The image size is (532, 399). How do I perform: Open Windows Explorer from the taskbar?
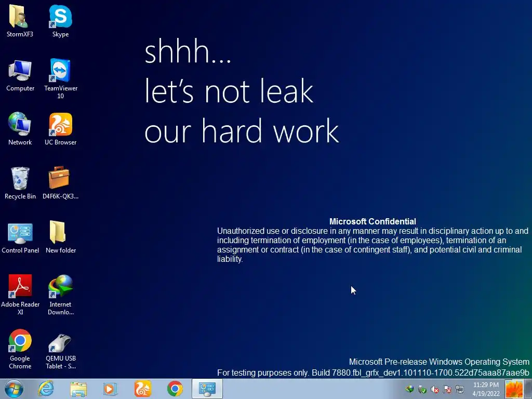tap(78, 389)
